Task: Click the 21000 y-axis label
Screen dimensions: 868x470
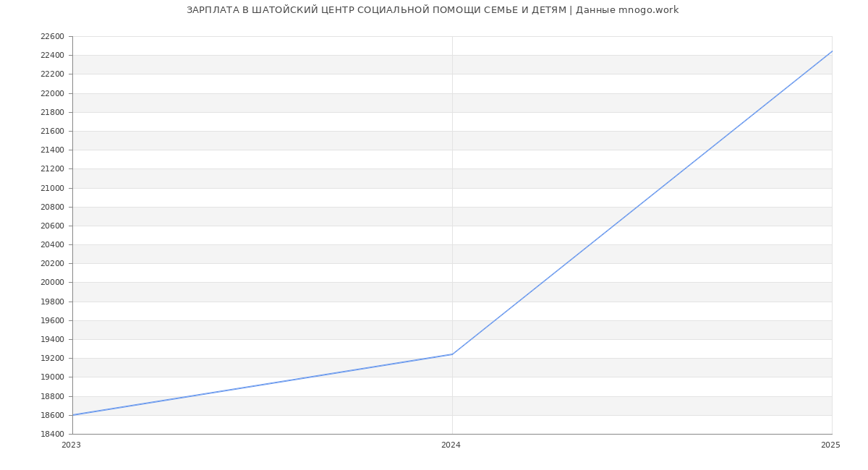Action: pyautogui.click(x=52, y=188)
